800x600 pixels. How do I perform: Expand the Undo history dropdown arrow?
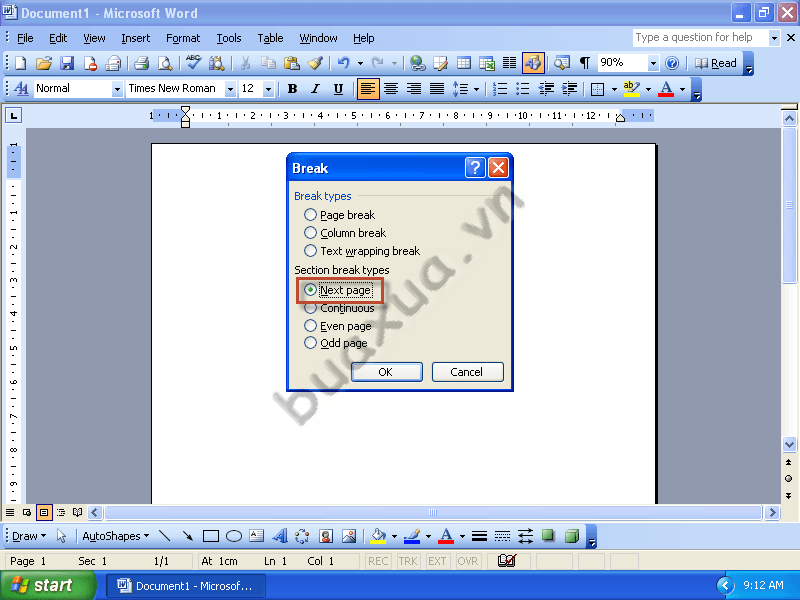tap(360, 63)
